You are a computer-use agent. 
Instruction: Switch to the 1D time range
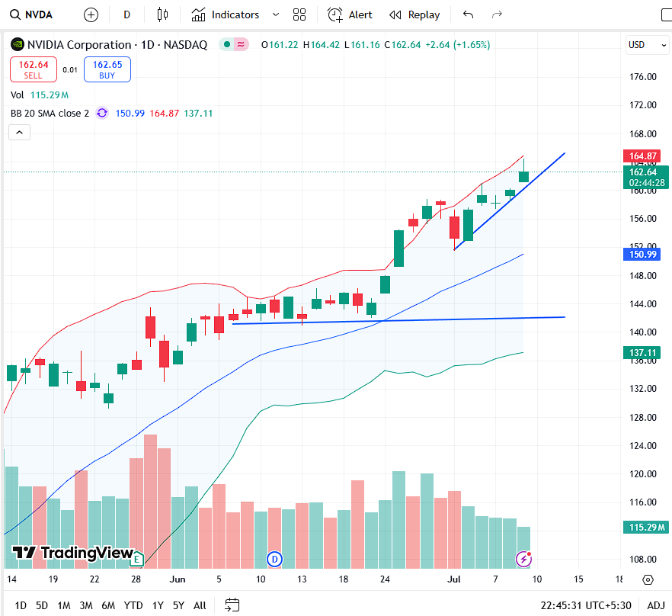pyautogui.click(x=21, y=605)
